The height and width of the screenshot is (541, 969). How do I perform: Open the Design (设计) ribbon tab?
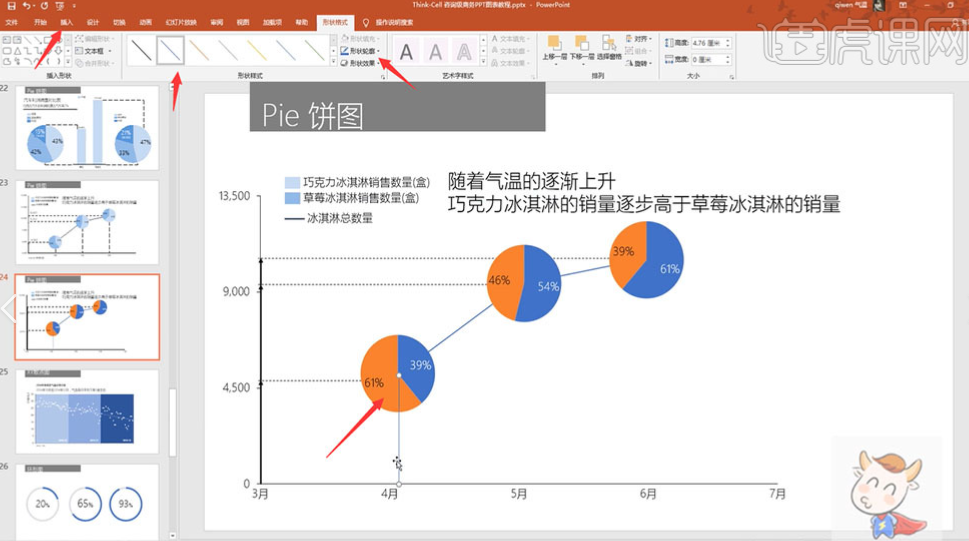pos(93,21)
